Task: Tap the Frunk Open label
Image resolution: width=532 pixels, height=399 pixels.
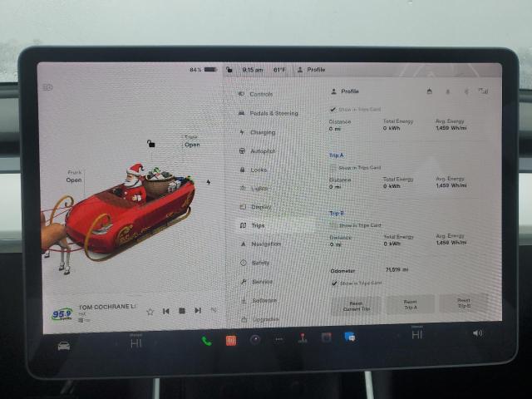Action: [74, 176]
